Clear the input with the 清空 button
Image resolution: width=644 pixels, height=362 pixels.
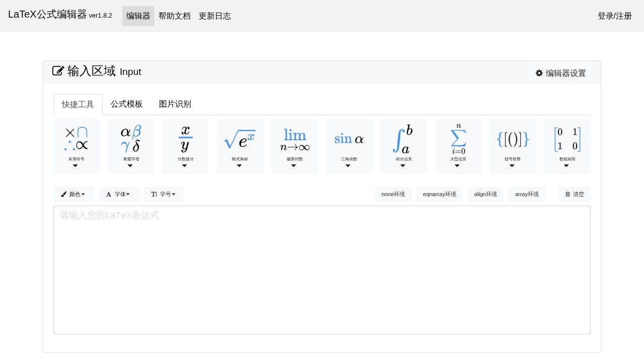point(574,194)
